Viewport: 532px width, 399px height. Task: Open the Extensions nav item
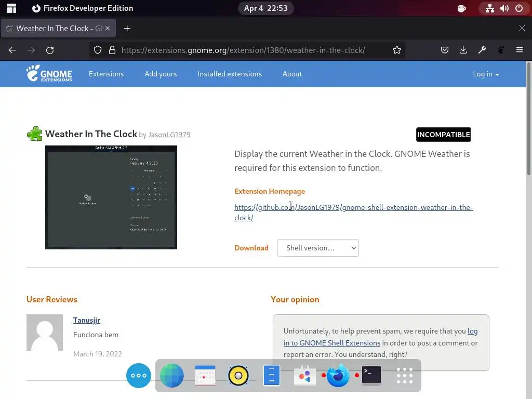pos(106,74)
